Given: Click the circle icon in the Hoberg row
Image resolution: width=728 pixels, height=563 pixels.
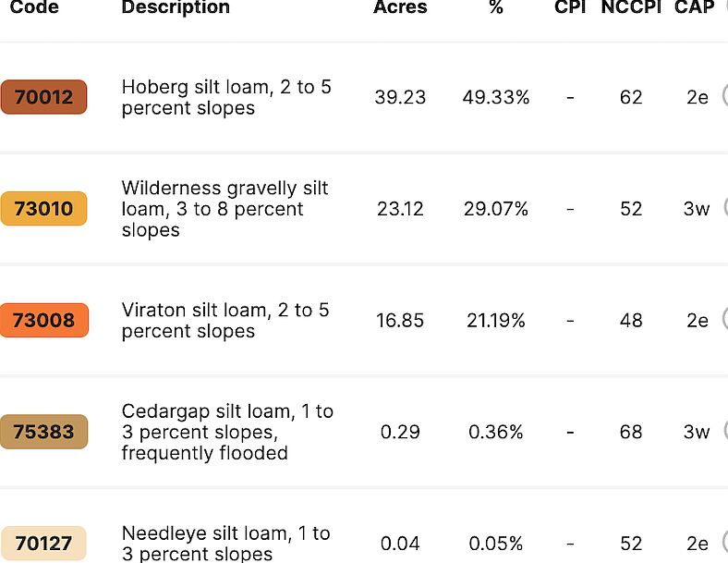Looking at the screenshot, I should pos(724,95).
